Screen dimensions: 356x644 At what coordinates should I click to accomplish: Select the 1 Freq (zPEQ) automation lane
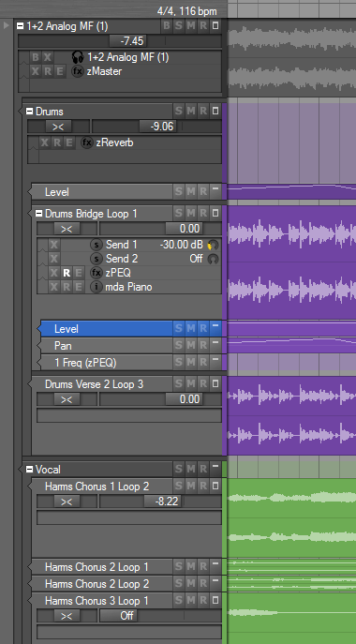[x=107, y=363]
